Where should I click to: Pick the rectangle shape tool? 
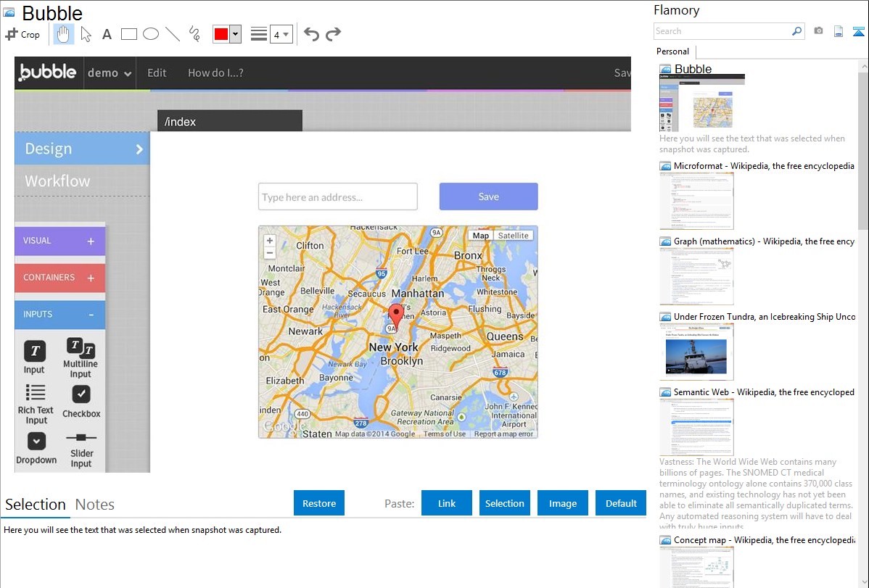(x=128, y=34)
